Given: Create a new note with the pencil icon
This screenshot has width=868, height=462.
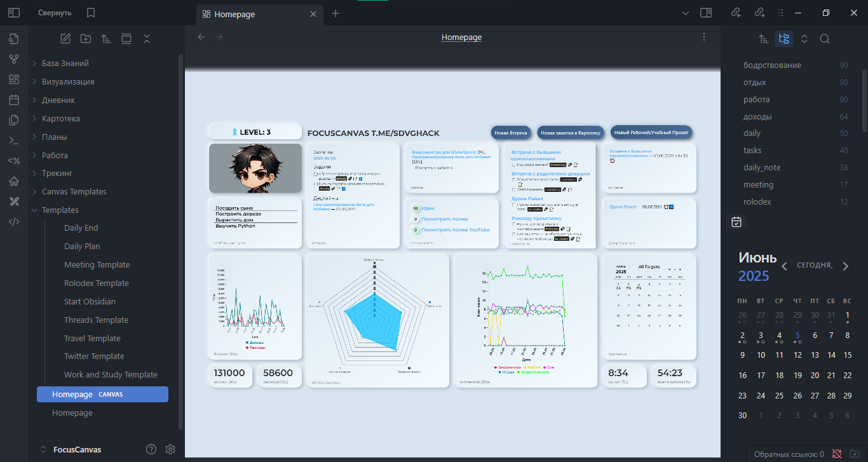Looking at the screenshot, I should [65, 38].
